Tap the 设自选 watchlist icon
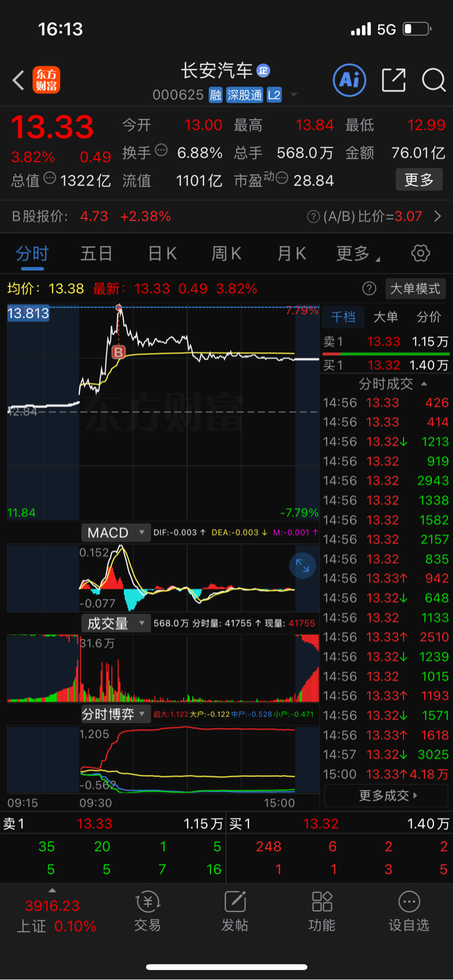 409,911
